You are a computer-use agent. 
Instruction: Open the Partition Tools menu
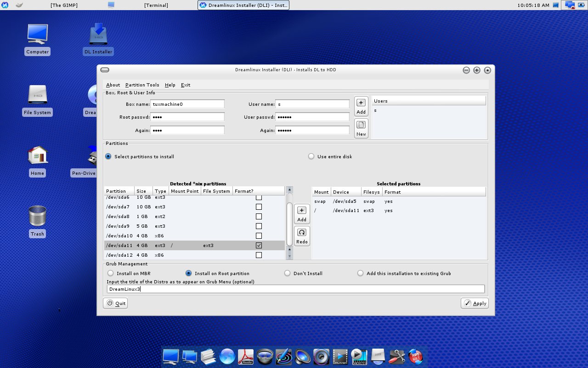click(x=142, y=85)
